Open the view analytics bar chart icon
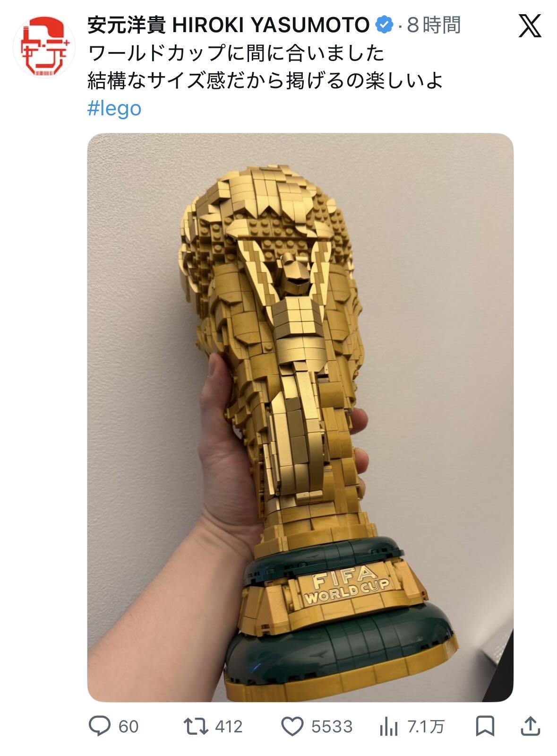Screen dimensions: 557x756 click(x=388, y=727)
